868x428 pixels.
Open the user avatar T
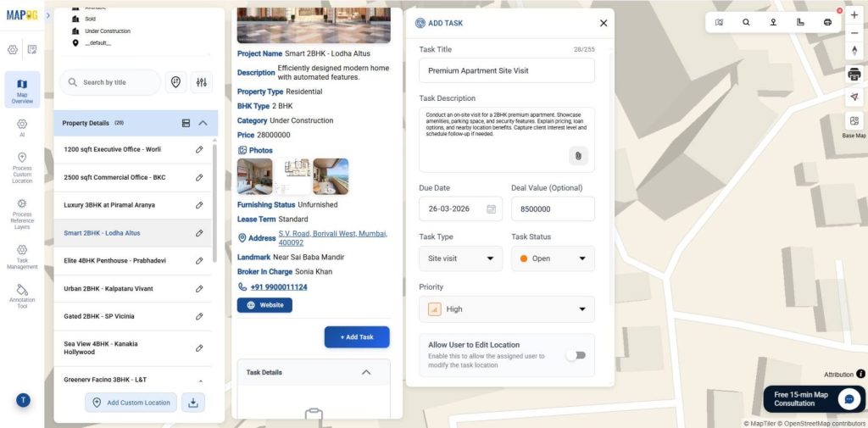[23, 400]
